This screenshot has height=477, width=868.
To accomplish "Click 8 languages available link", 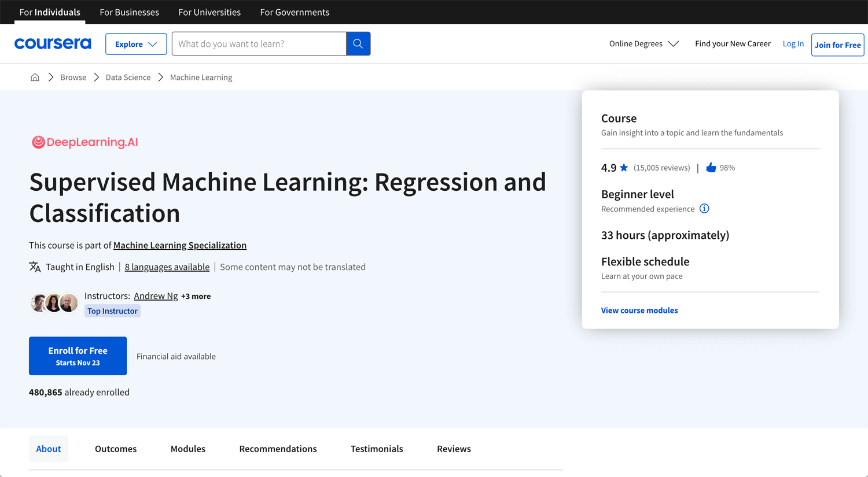I will pyautogui.click(x=167, y=267).
